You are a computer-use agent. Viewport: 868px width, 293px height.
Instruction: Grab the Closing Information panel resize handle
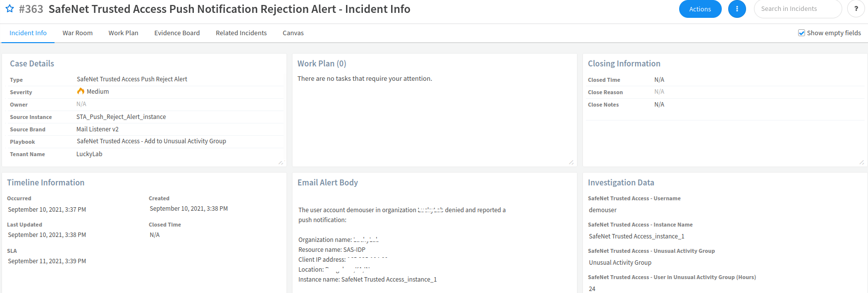(862, 163)
